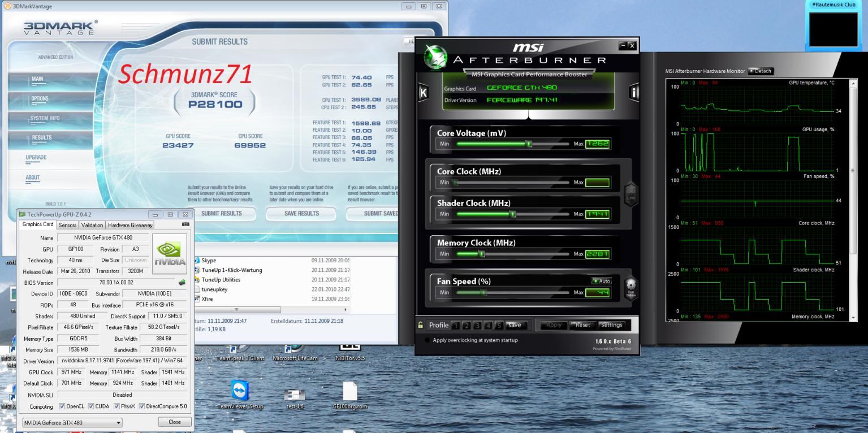Toggle the CUDA checkbox
Screen dimensions: 868x433
(90, 406)
